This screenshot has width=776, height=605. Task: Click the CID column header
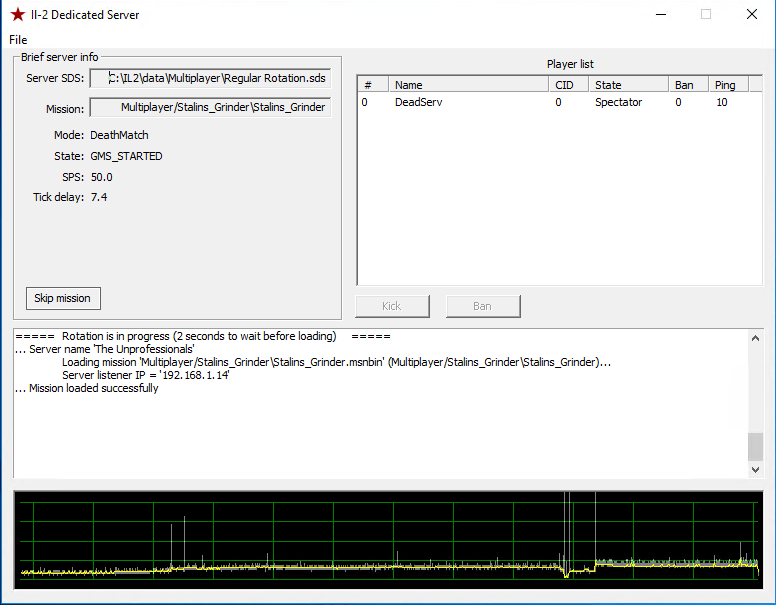tap(568, 85)
